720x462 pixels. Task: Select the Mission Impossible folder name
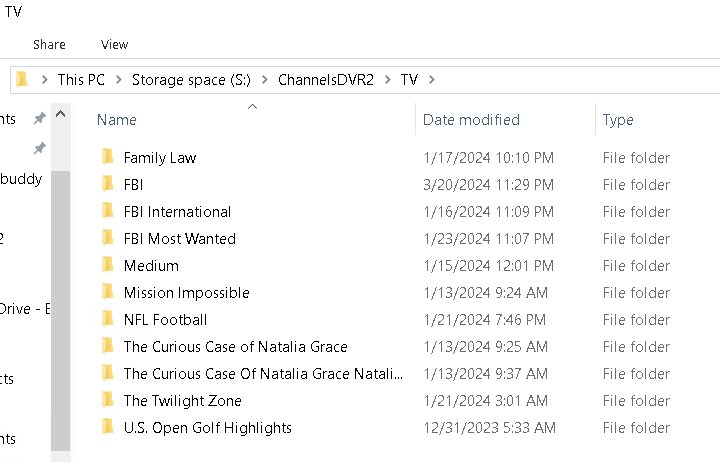tap(186, 293)
